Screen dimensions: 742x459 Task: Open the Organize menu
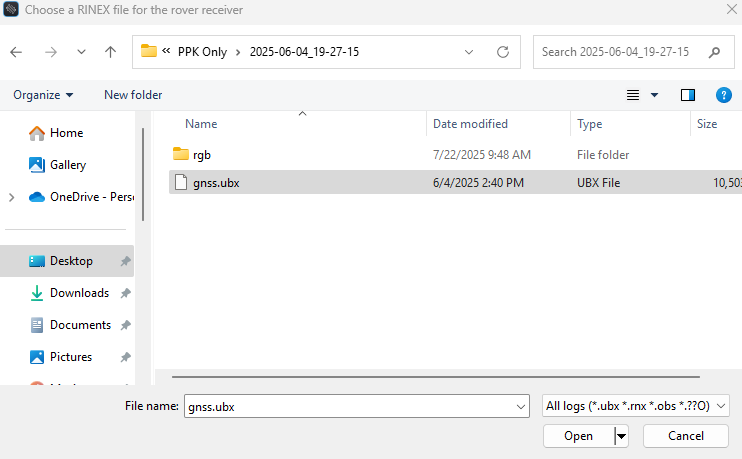[x=43, y=95]
